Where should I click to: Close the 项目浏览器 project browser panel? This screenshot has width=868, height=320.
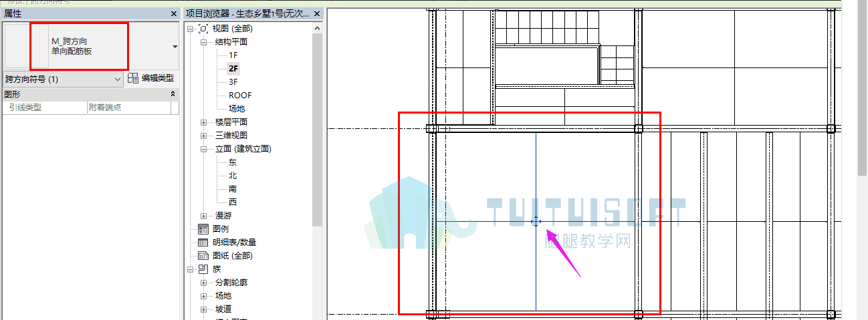pos(317,13)
